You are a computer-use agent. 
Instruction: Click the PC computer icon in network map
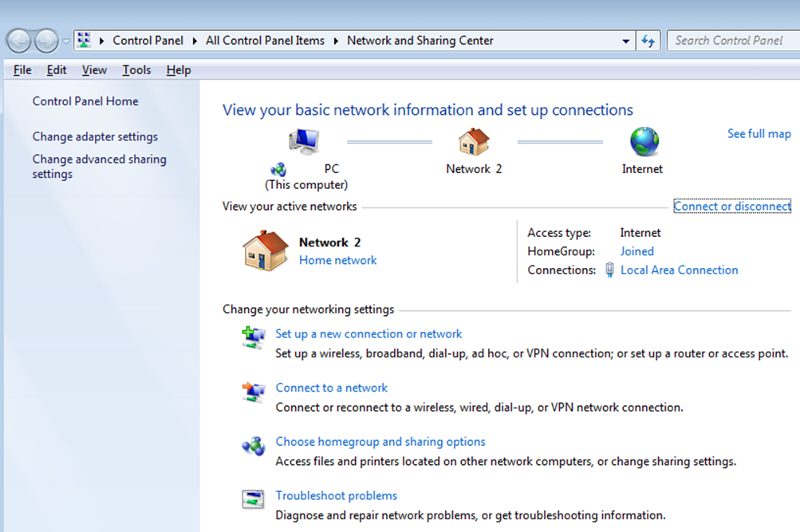point(304,141)
